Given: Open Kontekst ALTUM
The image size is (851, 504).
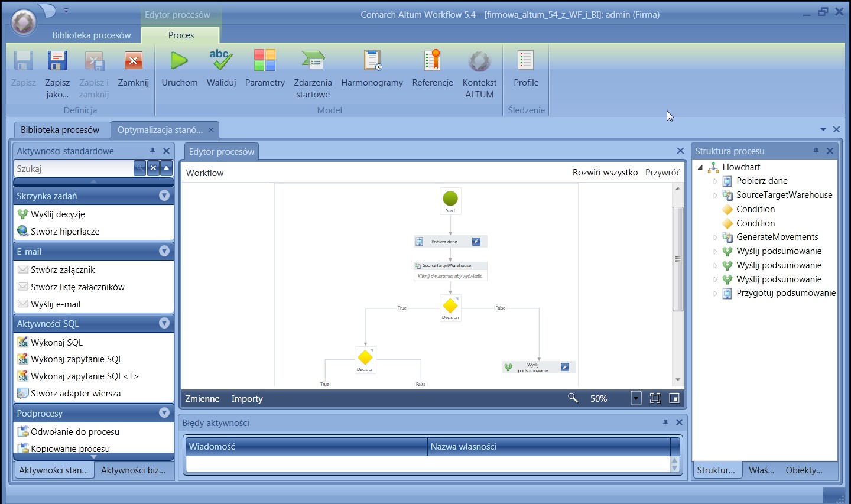Looking at the screenshot, I should (x=479, y=60).
